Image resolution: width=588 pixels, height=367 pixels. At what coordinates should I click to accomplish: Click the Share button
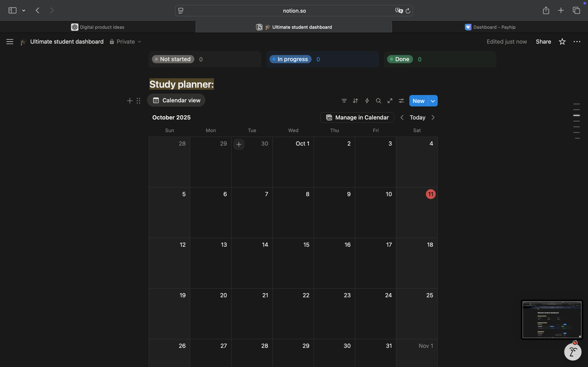543,42
